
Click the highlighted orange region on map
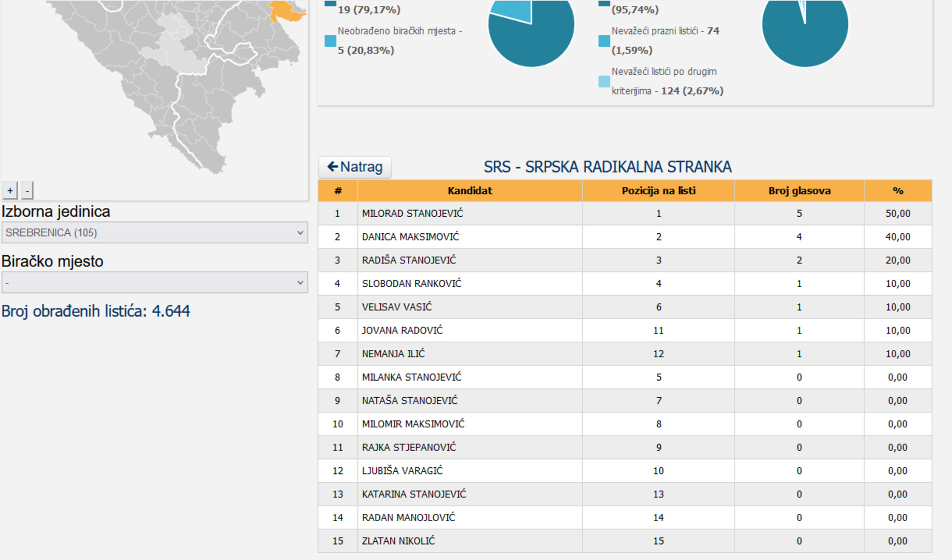(x=285, y=11)
